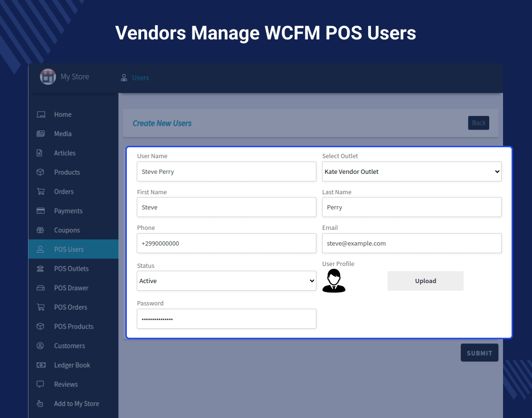Click My Store title text

pos(75,76)
